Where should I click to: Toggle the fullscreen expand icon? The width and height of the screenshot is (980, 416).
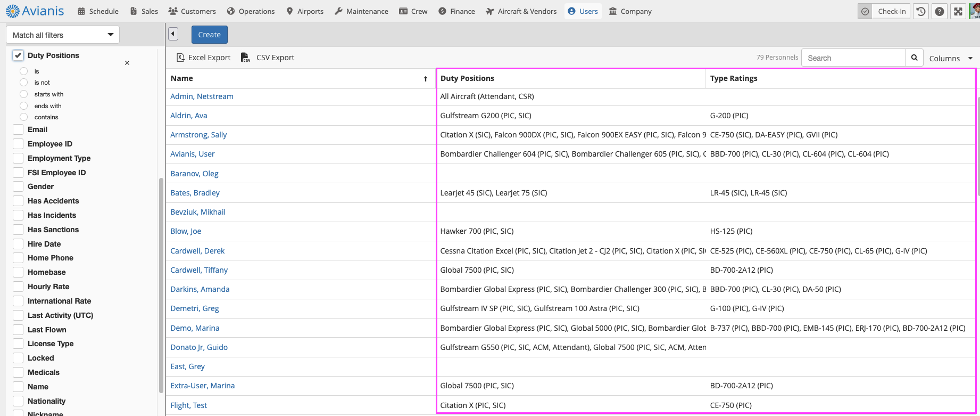tap(958, 11)
